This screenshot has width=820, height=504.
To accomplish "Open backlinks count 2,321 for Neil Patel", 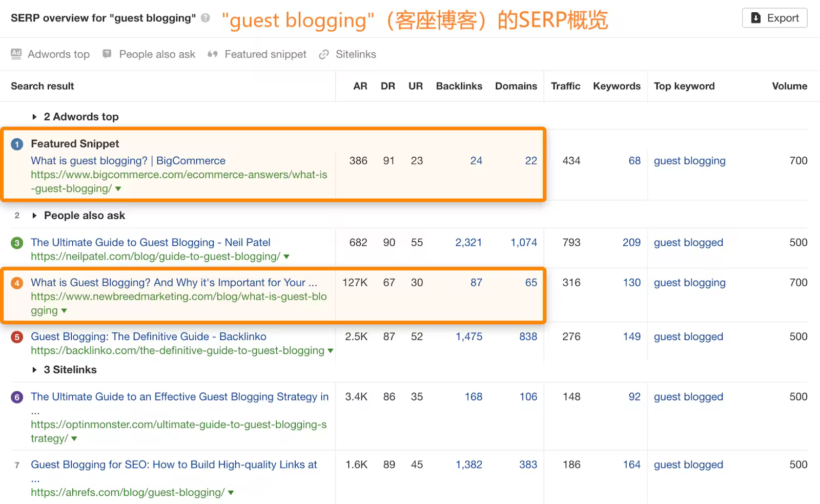I will point(468,242).
